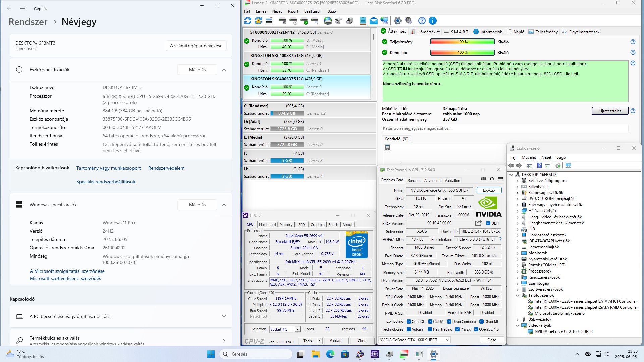Open CPU-Z Mainboard tab
The width and height of the screenshot is (644, 362).
point(267,225)
